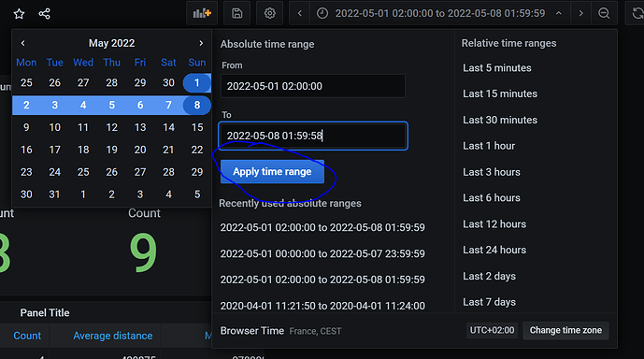
Task: Go to previous month in calendar
Action: click(x=23, y=43)
